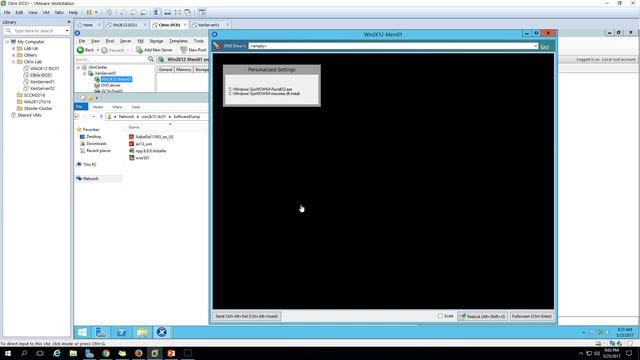Expand the LAB-UK folder

pos(13,48)
